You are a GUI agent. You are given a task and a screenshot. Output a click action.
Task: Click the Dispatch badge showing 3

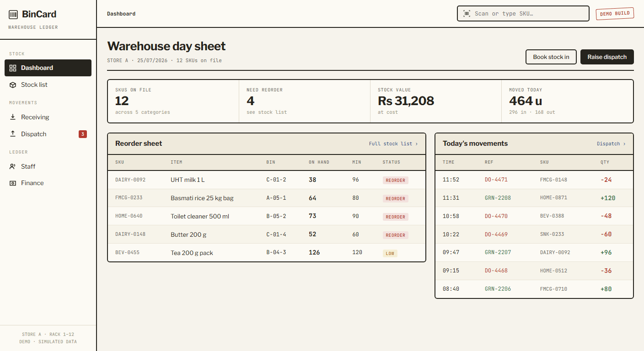click(83, 134)
